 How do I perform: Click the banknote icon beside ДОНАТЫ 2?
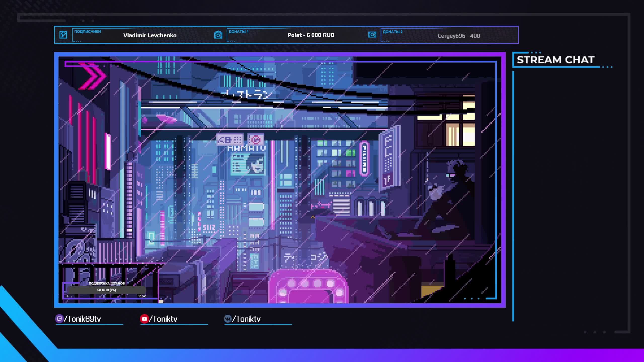click(372, 35)
